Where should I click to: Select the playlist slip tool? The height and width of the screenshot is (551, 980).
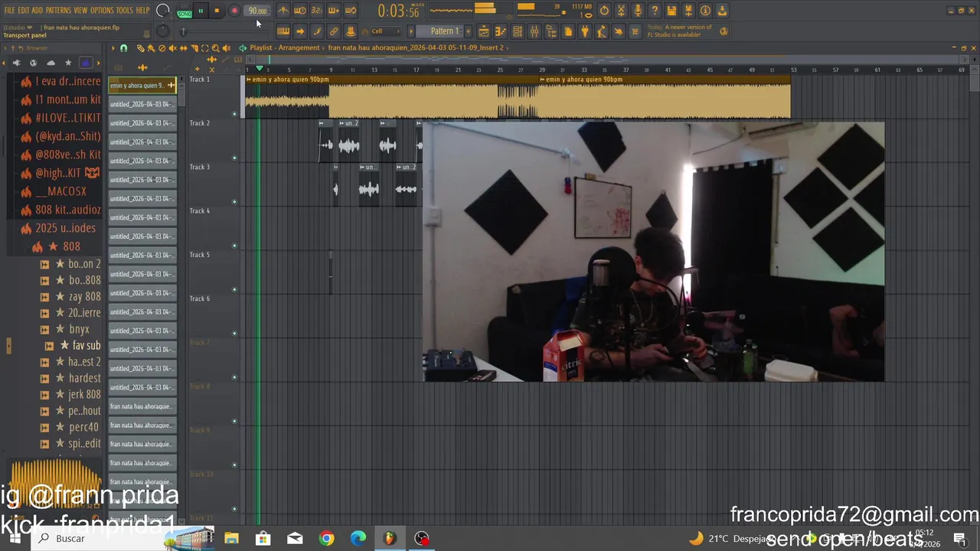(184, 48)
